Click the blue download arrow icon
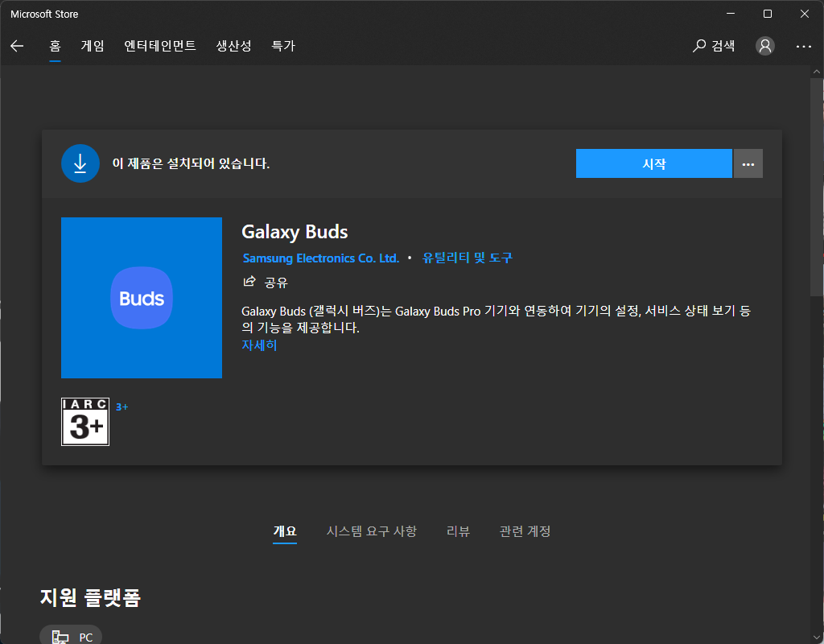The image size is (824, 644). click(x=80, y=163)
